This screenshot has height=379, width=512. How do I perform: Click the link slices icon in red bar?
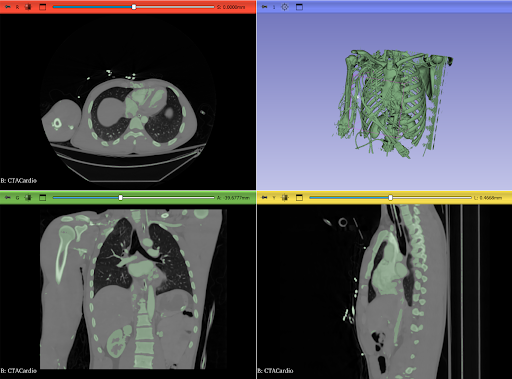[28, 7]
